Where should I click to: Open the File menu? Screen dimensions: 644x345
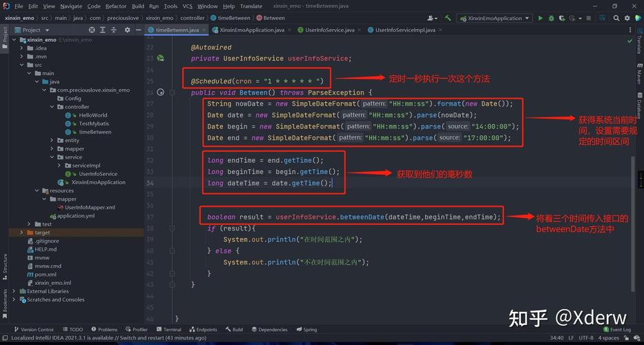coord(19,6)
